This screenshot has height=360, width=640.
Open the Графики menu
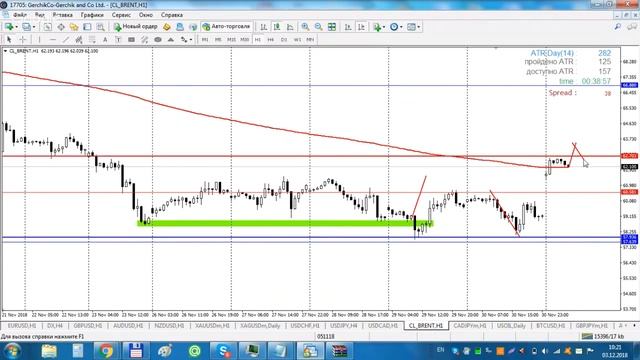[92, 15]
